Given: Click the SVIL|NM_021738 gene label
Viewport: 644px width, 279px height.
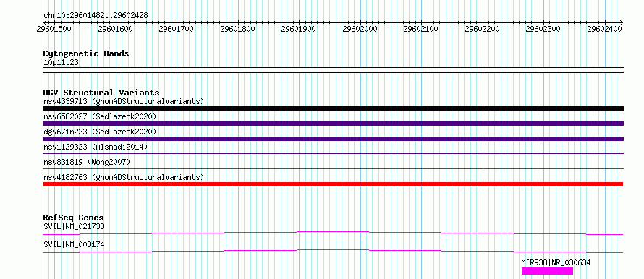Looking at the screenshot, I should (x=74, y=226).
